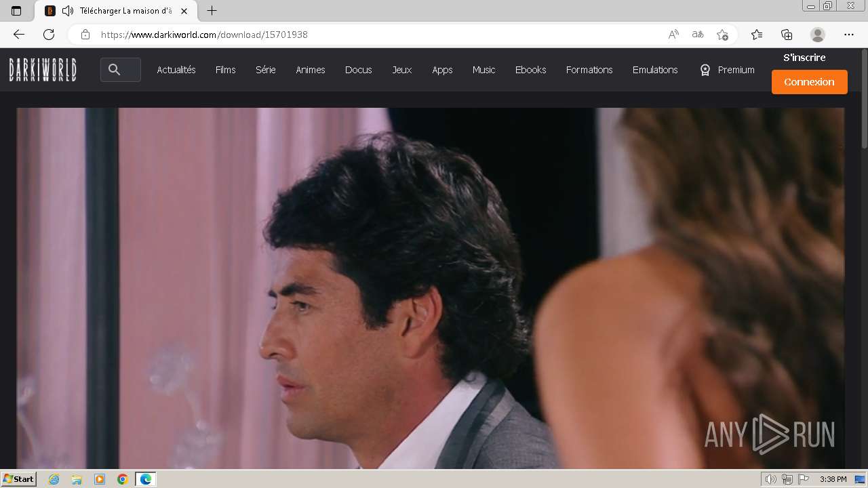Go to the Jeux section
Image resolution: width=868 pixels, height=488 pixels.
pyautogui.click(x=402, y=70)
